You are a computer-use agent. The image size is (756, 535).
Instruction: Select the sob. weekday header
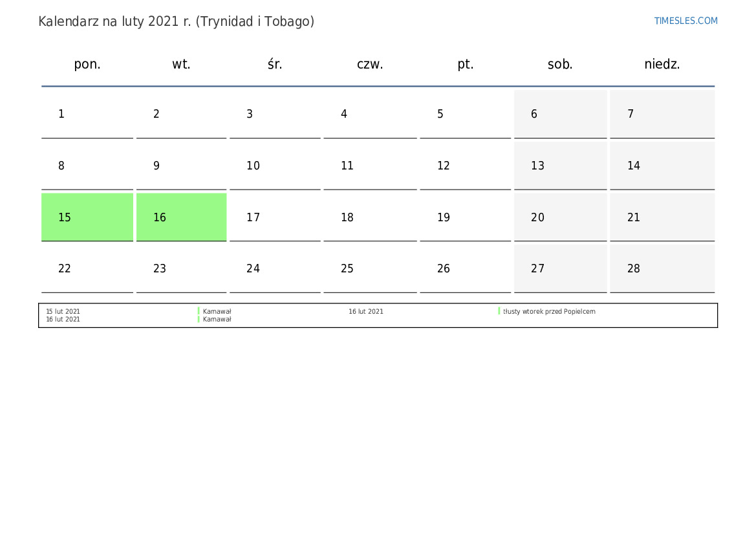click(560, 64)
